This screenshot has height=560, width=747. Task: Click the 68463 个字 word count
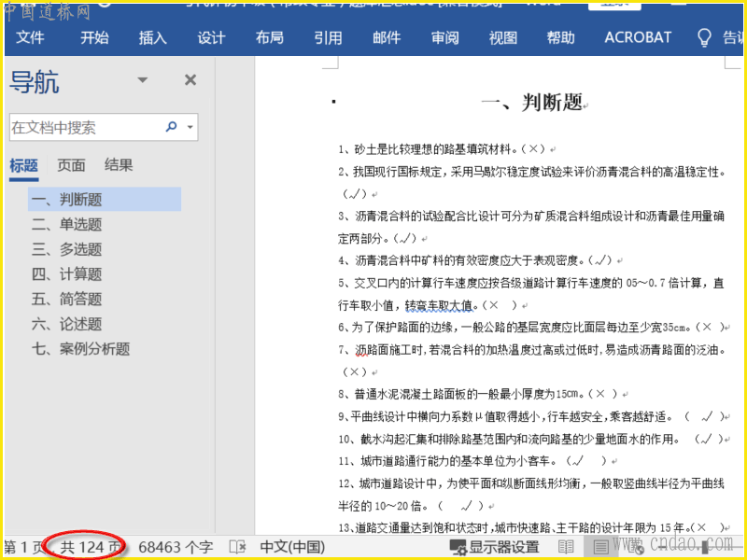(176, 547)
